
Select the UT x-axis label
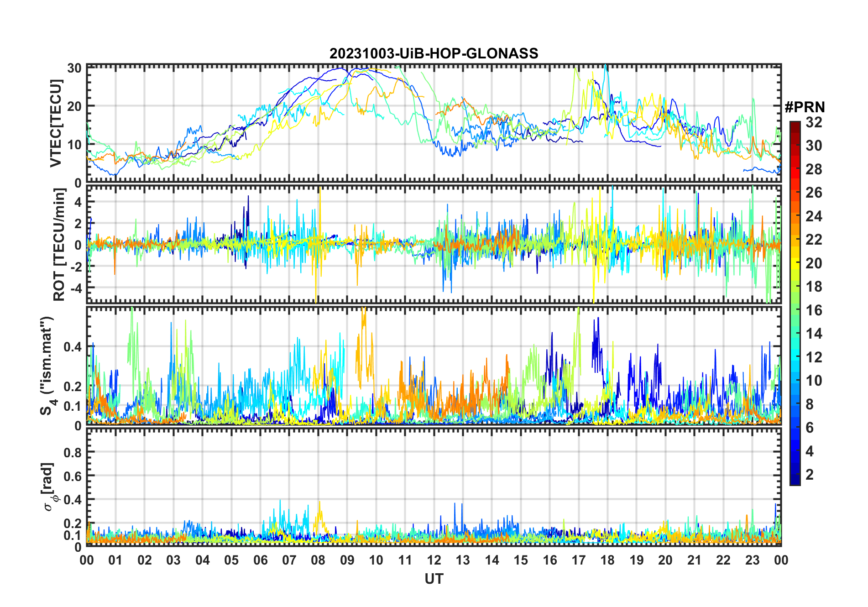click(x=434, y=579)
